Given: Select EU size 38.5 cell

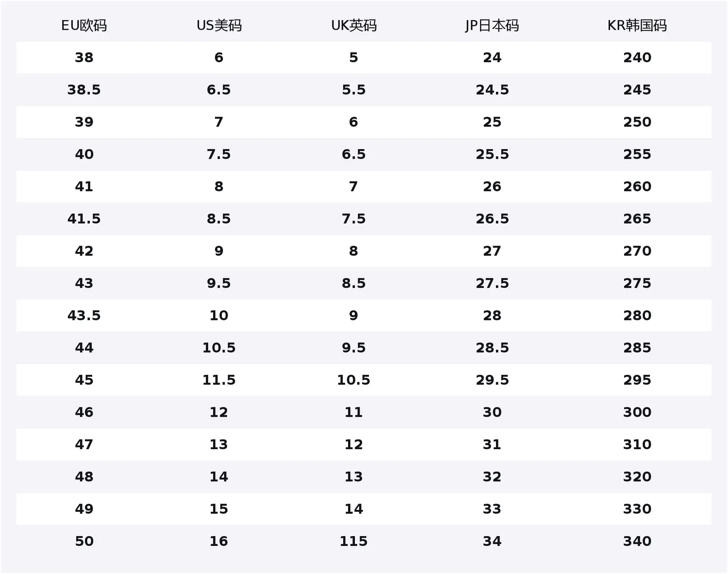Looking at the screenshot, I should 84,90.
